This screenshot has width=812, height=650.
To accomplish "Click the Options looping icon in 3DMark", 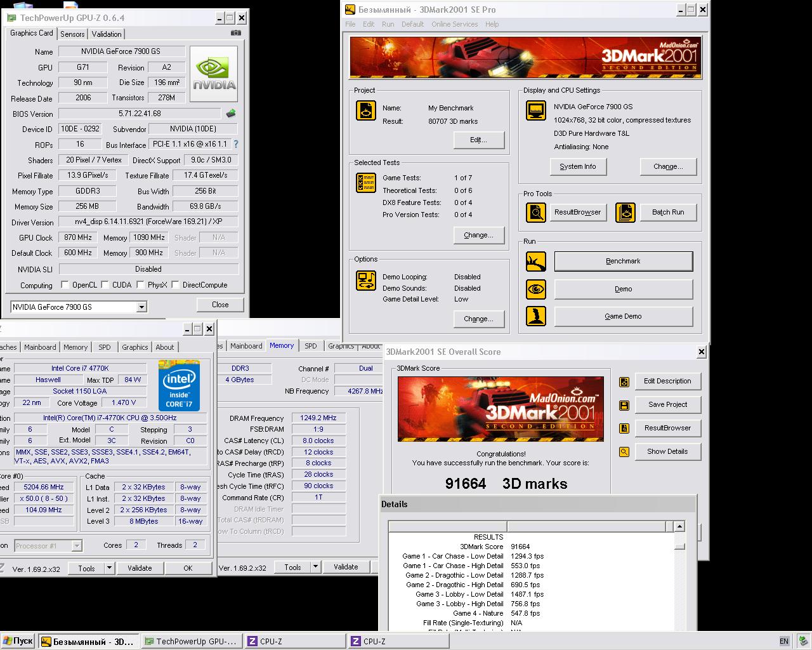I will pos(366,280).
